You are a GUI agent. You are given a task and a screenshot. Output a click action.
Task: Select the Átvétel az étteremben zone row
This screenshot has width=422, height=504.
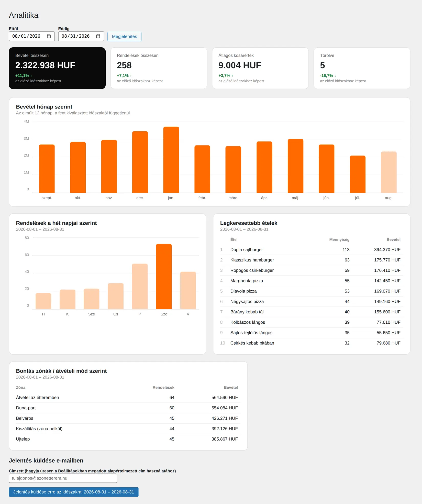click(x=128, y=398)
